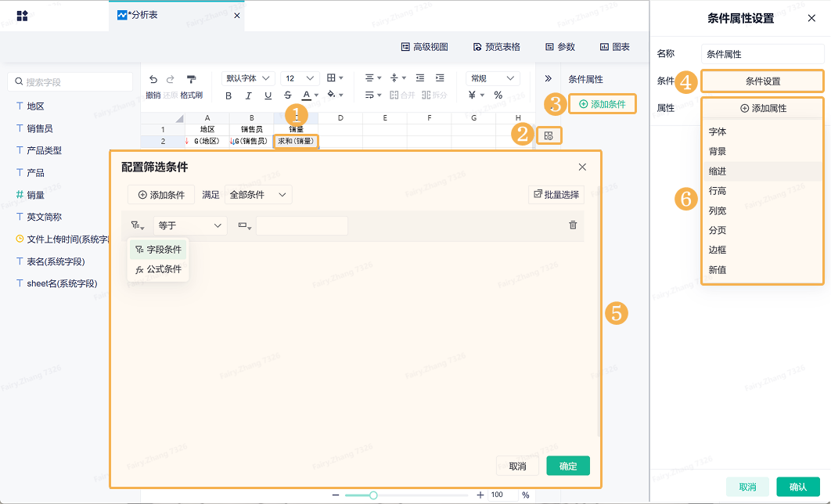831x504 pixels.
Task: Select the 销售员 field
Action: coord(34,128)
